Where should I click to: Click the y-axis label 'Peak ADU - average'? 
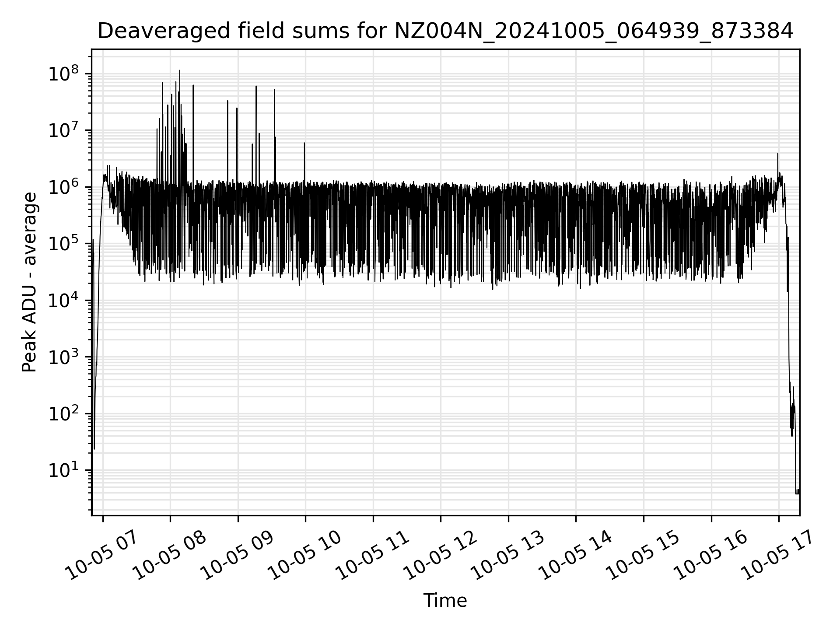point(29,282)
